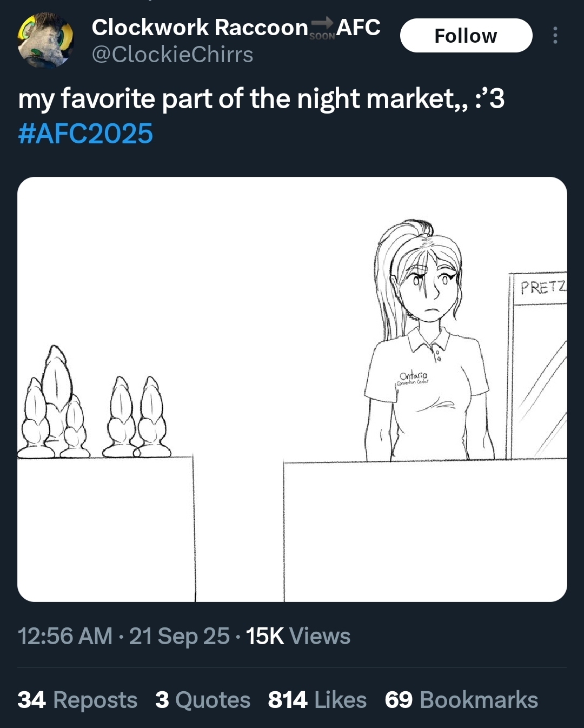Click the 21 Sep 25 date

(179, 636)
